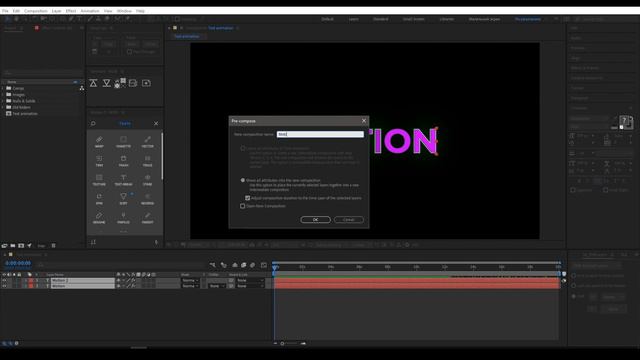Select the Motion layer name

[82, 286]
